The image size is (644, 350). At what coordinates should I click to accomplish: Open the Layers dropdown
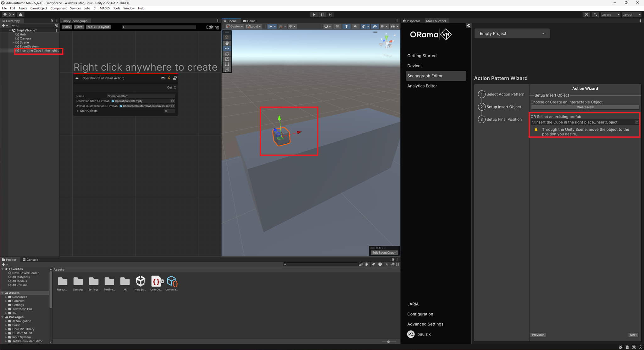coord(610,14)
